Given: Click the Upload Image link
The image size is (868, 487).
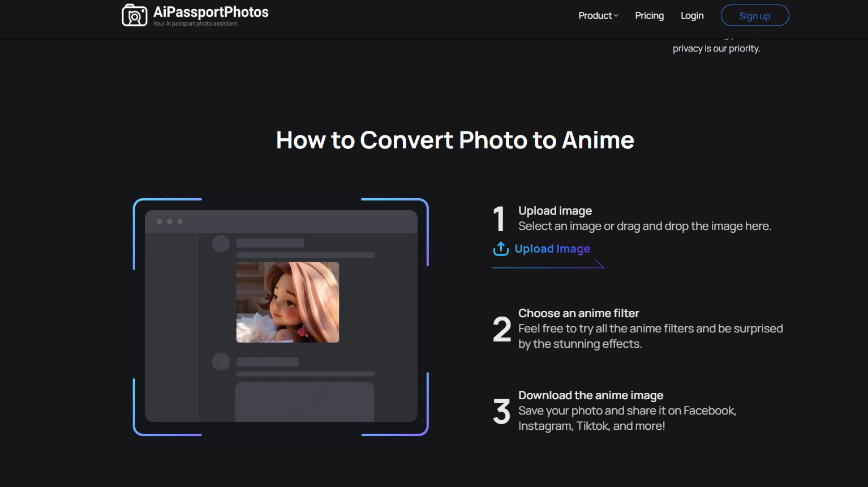Looking at the screenshot, I should pos(552,249).
